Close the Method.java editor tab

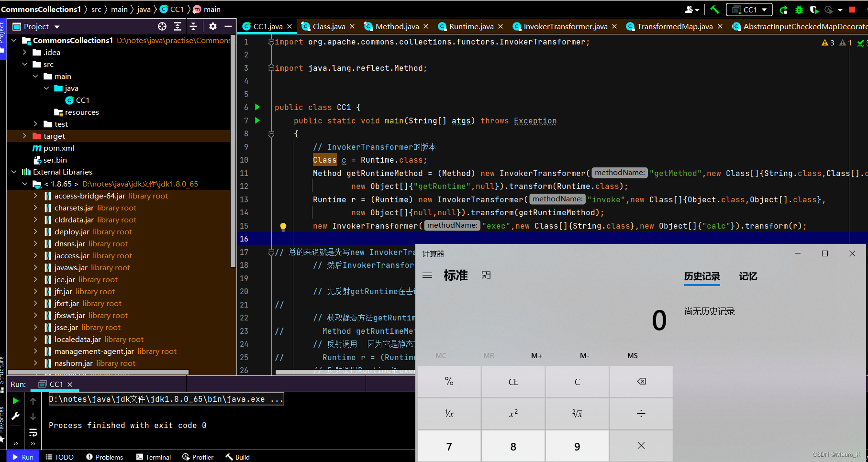point(426,26)
